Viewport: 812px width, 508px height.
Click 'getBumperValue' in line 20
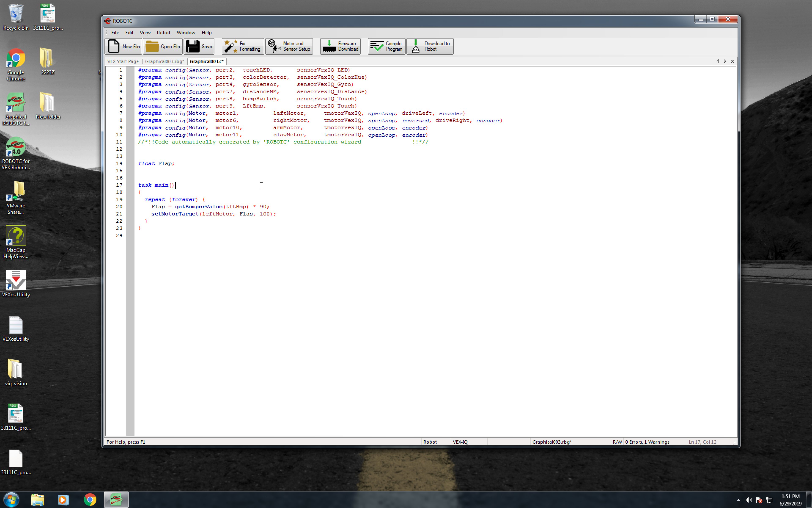point(198,207)
